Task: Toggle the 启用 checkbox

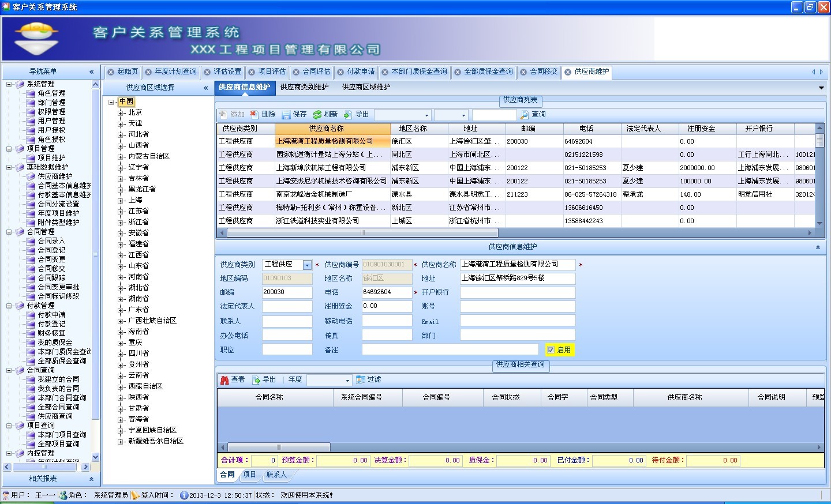Action: tap(551, 350)
